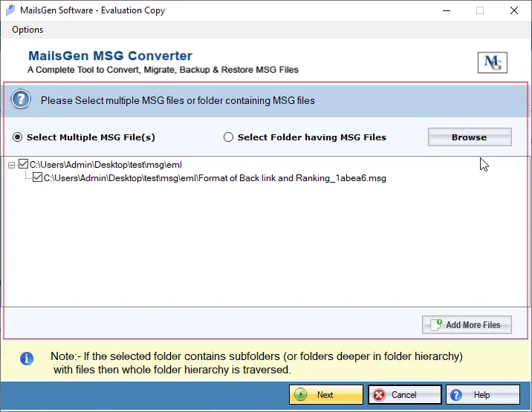The height and width of the screenshot is (412, 532).
Task: Uncheck the eml folder checkbox
Action: coord(23,164)
